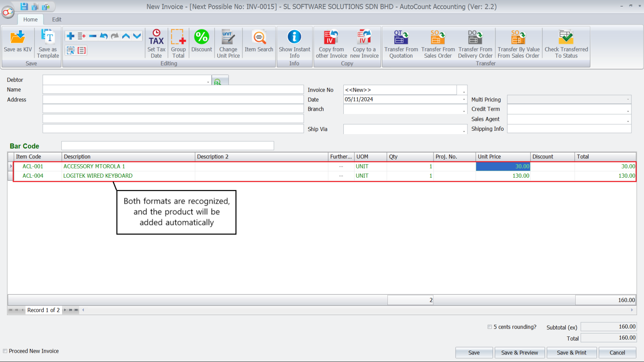644x362 pixels.
Task: Show Instant Info panel
Action: point(295,42)
